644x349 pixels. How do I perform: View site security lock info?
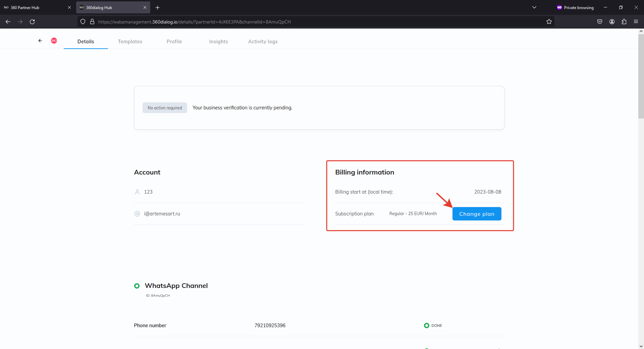(92, 22)
